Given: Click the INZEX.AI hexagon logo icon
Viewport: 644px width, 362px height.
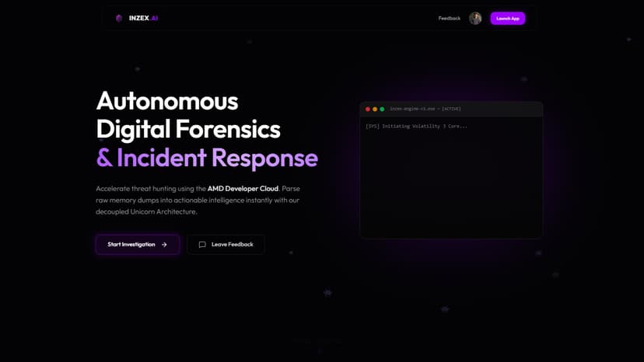Looking at the screenshot, I should pos(119,18).
